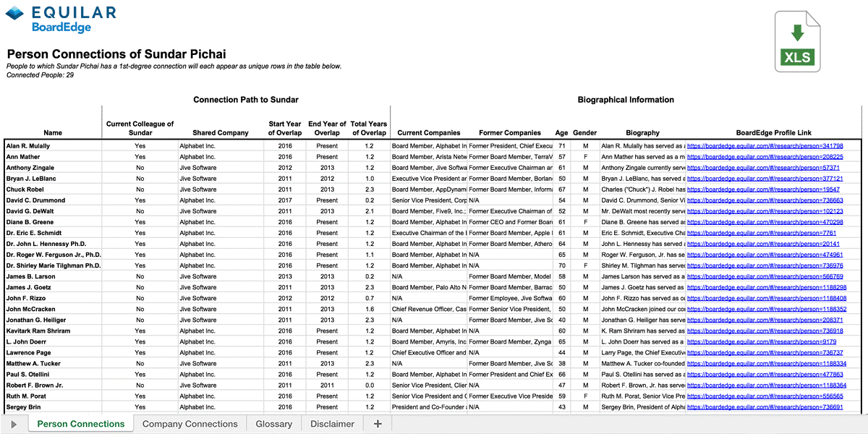The height and width of the screenshot is (434, 868).
Task: Click the Total Years of Overlap header
Action: click(x=370, y=128)
